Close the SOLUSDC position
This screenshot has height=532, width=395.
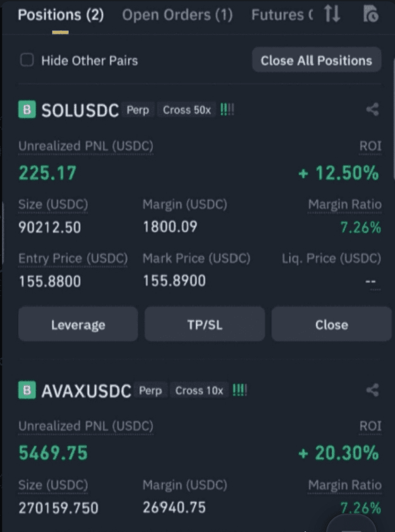coord(331,325)
